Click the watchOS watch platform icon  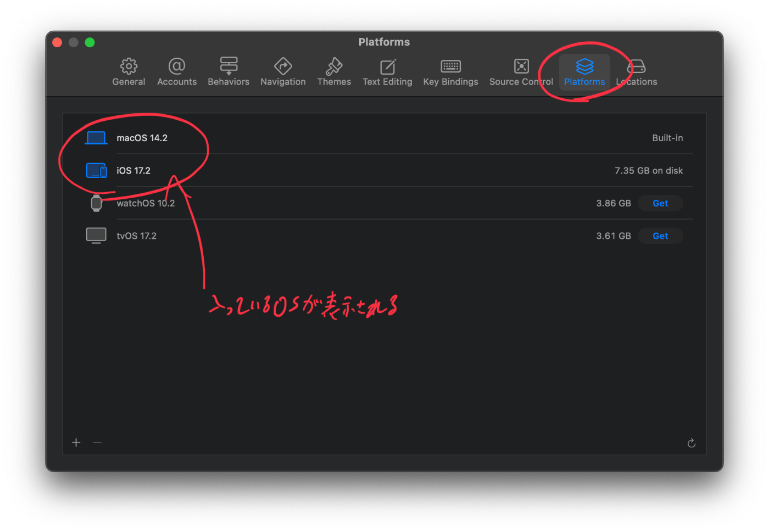click(x=96, y=203)
